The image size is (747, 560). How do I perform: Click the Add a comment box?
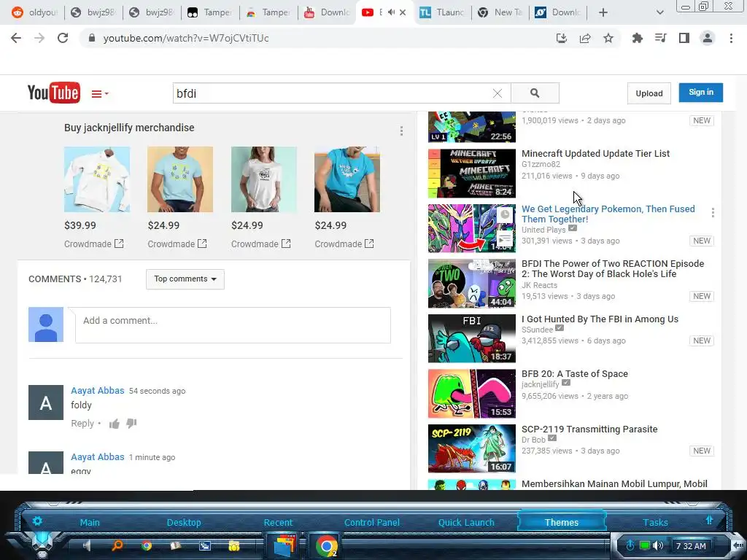[233, 324]
